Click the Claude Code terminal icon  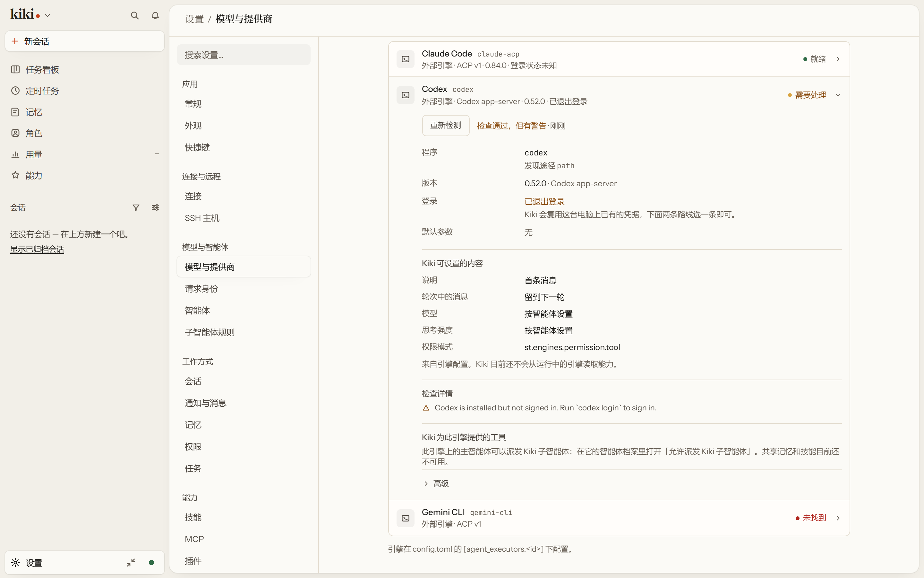tap(406, 59)
